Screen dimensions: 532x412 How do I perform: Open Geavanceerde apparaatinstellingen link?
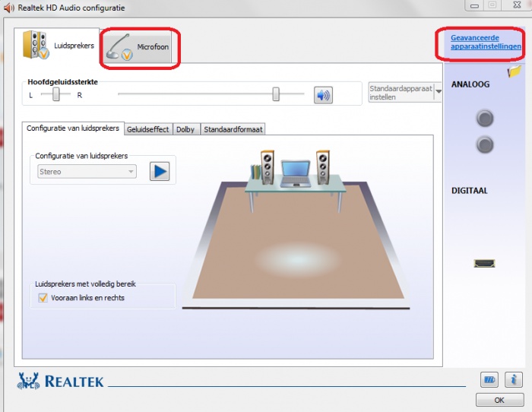(x=486, y=42)
